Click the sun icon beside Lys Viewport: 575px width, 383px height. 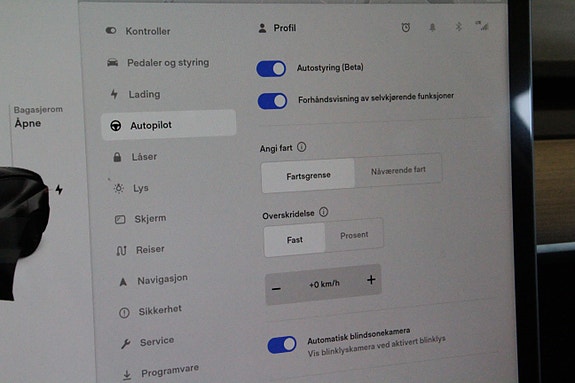(118, 189)
